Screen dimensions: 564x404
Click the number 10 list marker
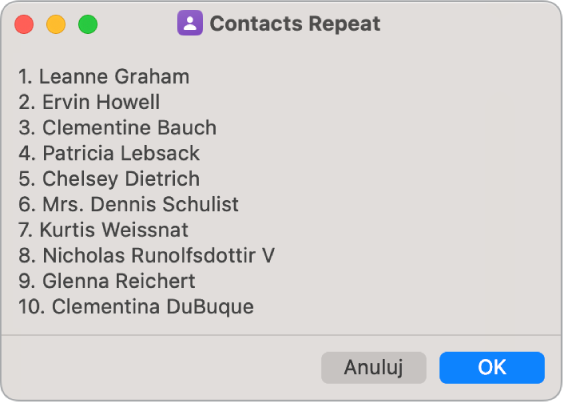click(x=32, y=307)
